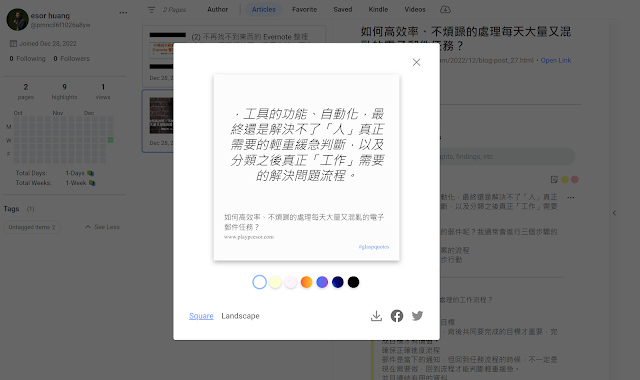
Task: Select the blue-purple gradient card background swatch
Action: [322, 282]
